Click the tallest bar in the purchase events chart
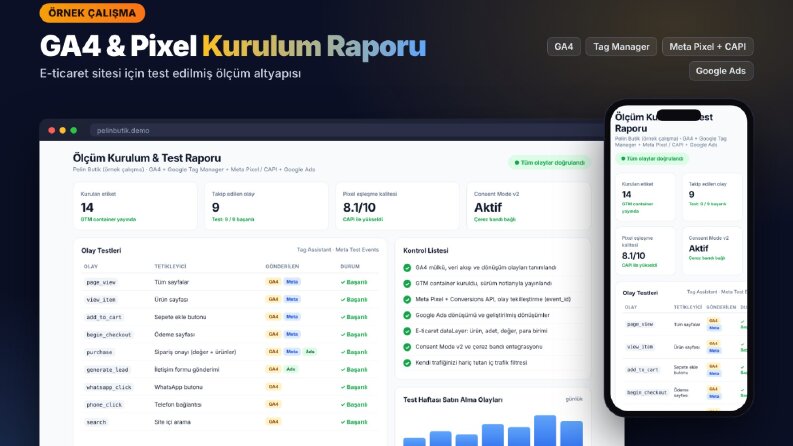The image size is (793, 446). pyautogui.click(x=545, y=431)
